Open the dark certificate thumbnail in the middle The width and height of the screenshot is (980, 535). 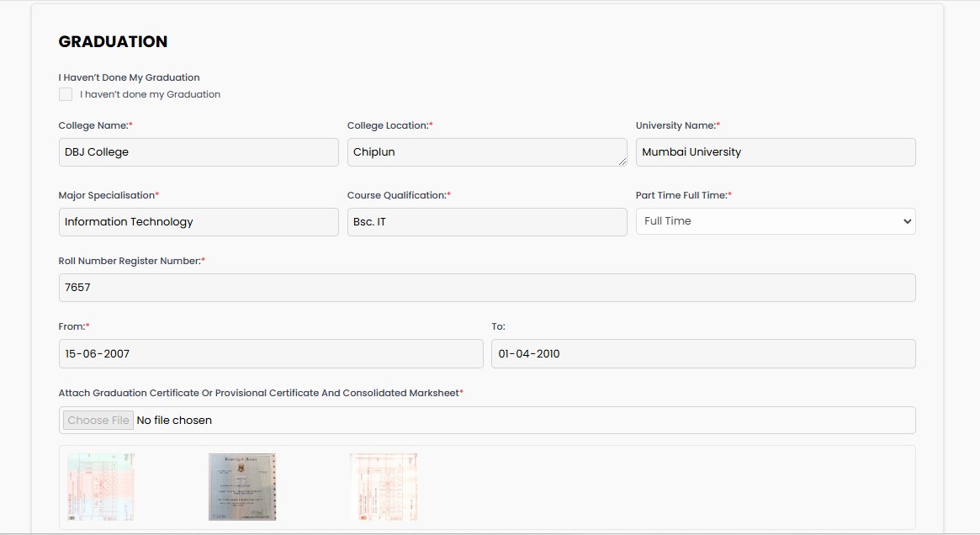(x=242, y=487)
